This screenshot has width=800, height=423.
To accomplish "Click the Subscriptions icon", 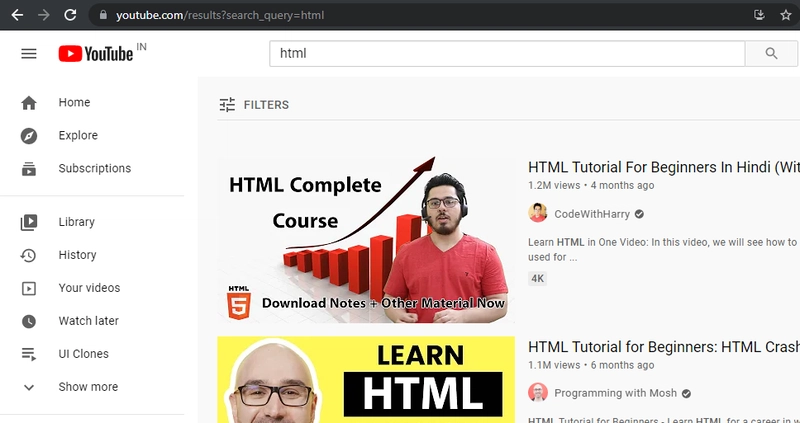I will 29,169.
